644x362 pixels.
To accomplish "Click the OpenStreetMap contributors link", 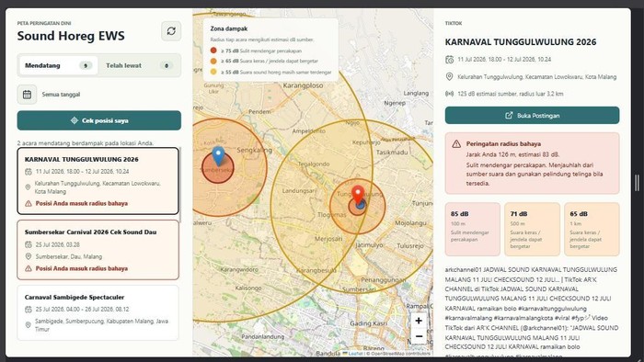I will tap(401, 354).
